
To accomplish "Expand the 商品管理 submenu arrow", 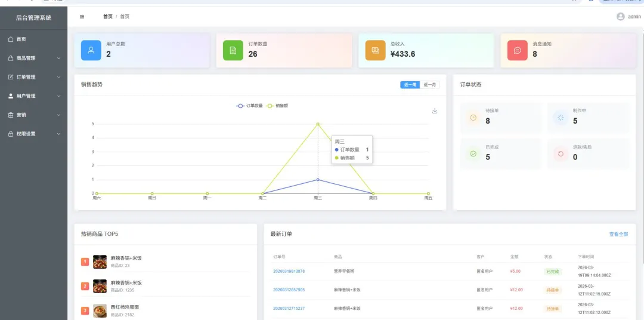I will pyautogui.click(x=58, y=59).
